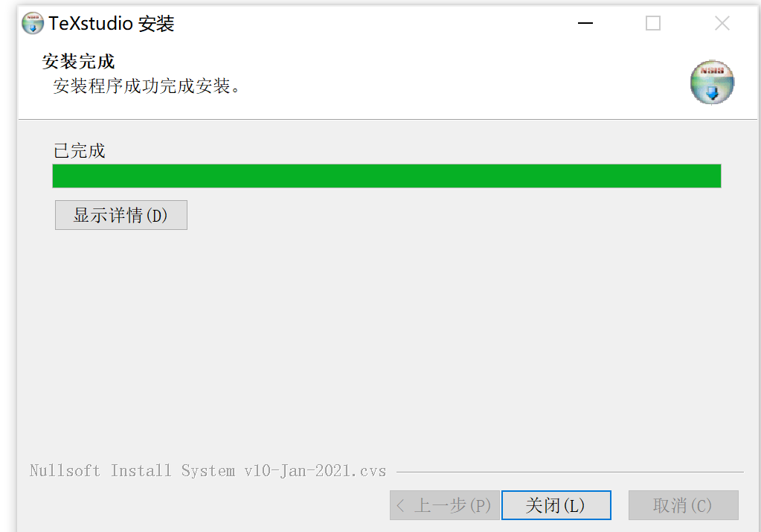This screenshot has width=761, height=532.
Task: Click the NSIS globe logo in header
Action: (712, 83)
